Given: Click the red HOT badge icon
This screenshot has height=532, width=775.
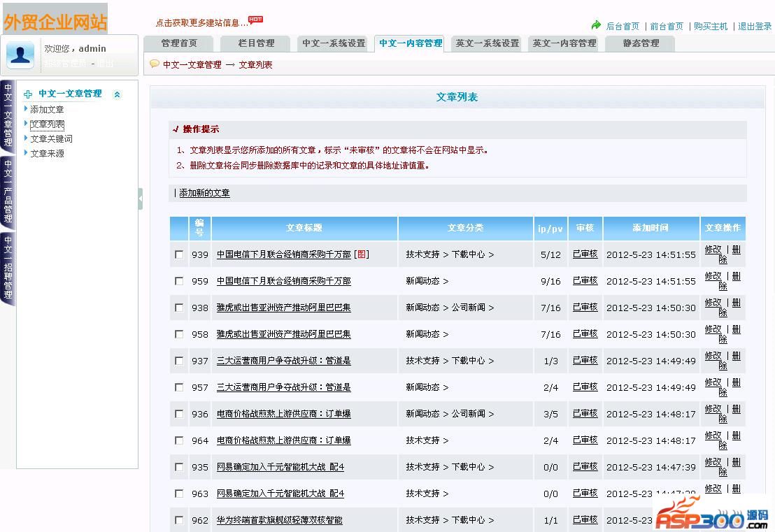Looking at the screenshot, I should 256,20.
